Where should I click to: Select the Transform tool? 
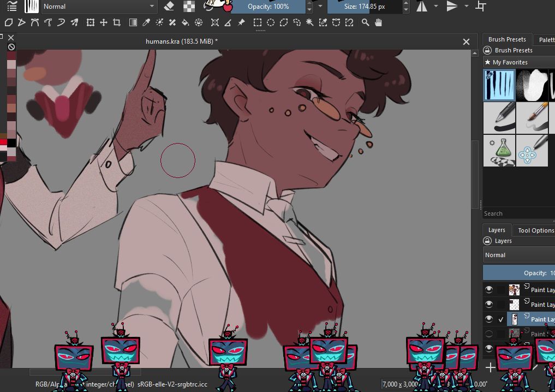point(90,23)
